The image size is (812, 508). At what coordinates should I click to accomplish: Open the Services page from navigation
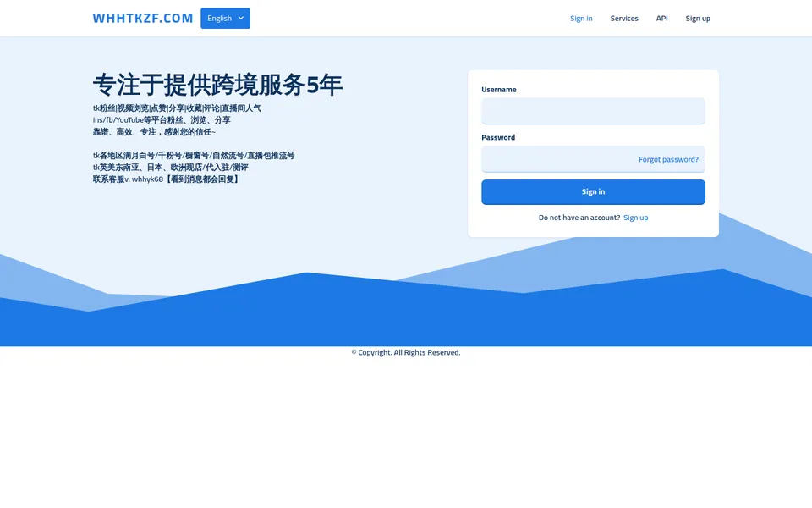(624, 18)
